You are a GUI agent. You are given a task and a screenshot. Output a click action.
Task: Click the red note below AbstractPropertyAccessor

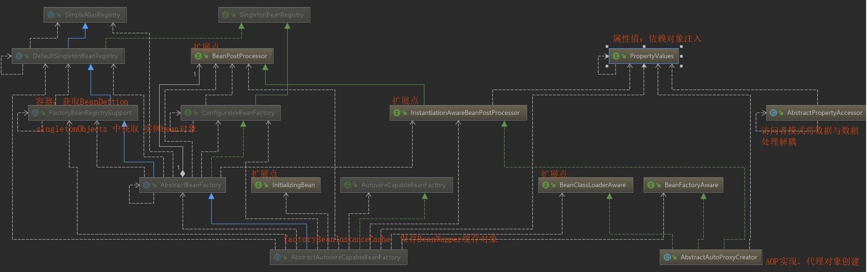pyautogui.click(x=809, y=136)
